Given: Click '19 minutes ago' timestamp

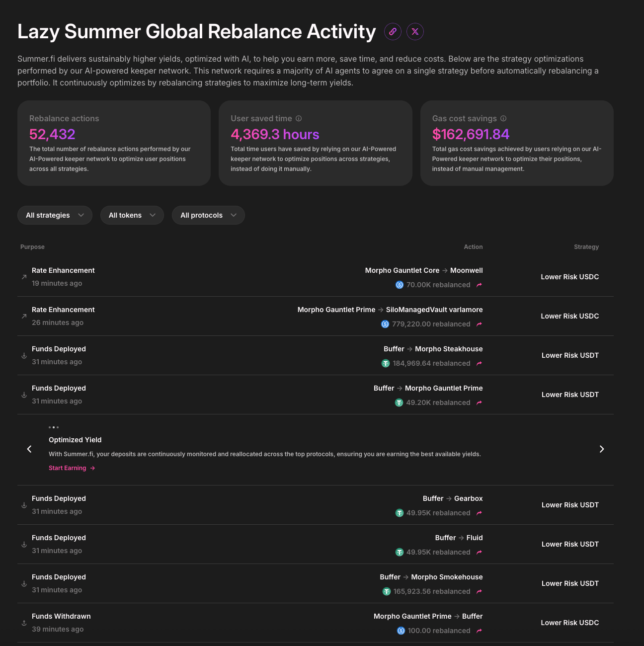Looking at the screenshot, I should [57, 283].
